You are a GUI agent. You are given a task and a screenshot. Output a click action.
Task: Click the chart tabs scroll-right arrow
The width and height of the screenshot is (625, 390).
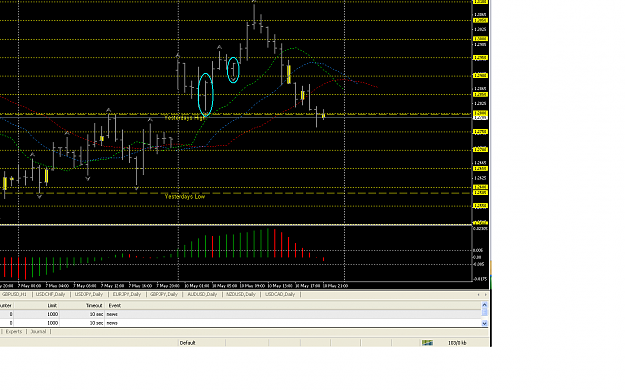[485, 295]
